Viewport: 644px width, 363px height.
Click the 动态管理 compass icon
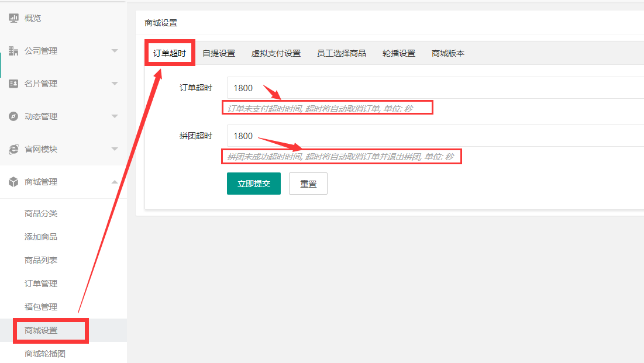point(13,116)
